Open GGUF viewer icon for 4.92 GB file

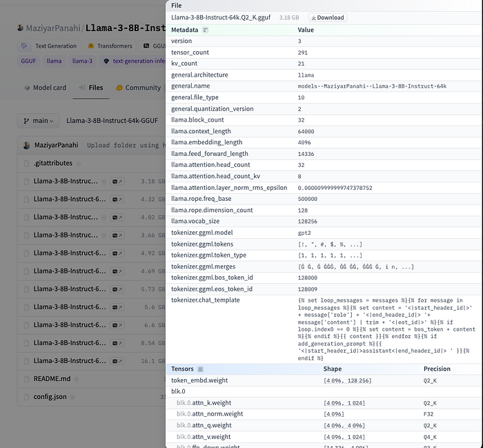click(x=117, y=253)
